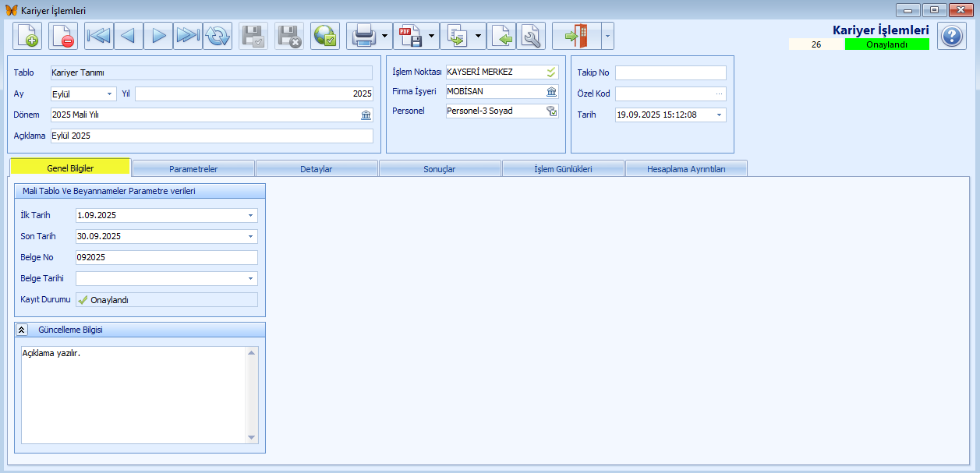
Task: Open the help question mark button
Action: click(952, 36)
